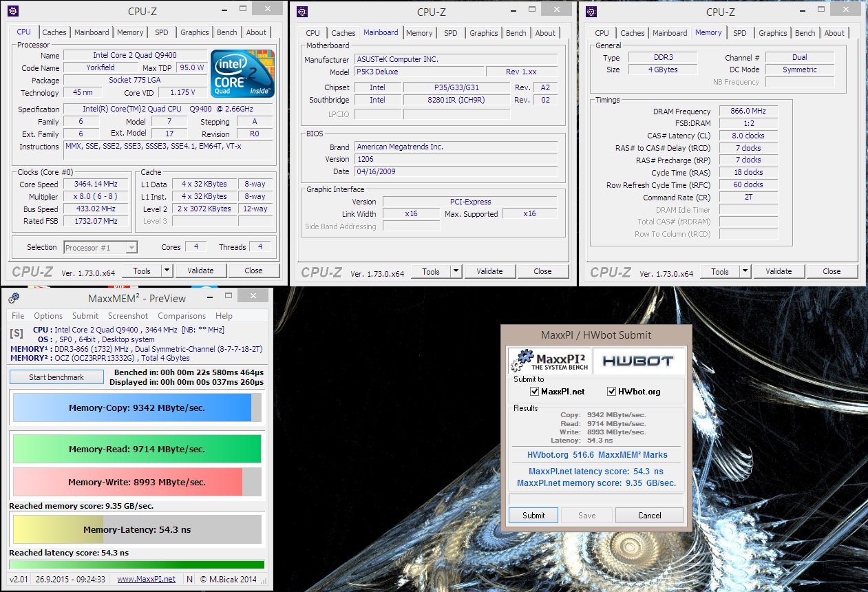
Task: Click Cancel in the HWbot Submit dialog
Action: (x=649, y=515)
